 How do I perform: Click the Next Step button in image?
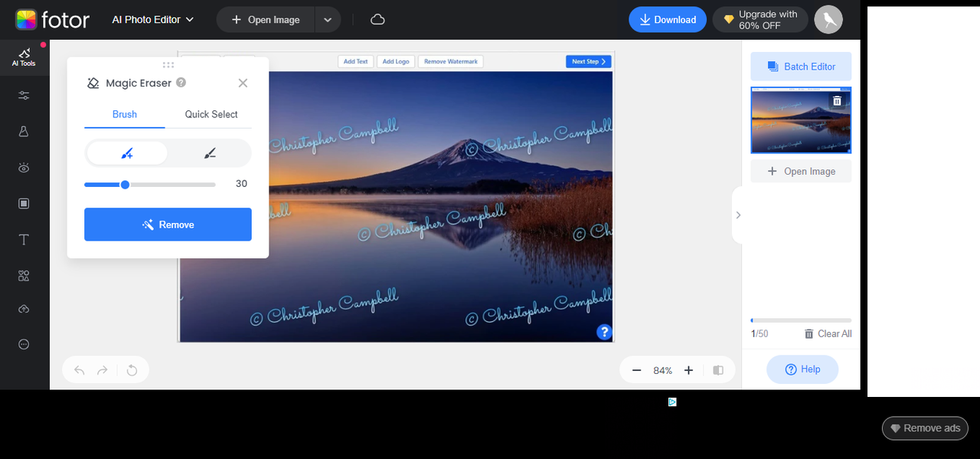[x=589, y=61]
